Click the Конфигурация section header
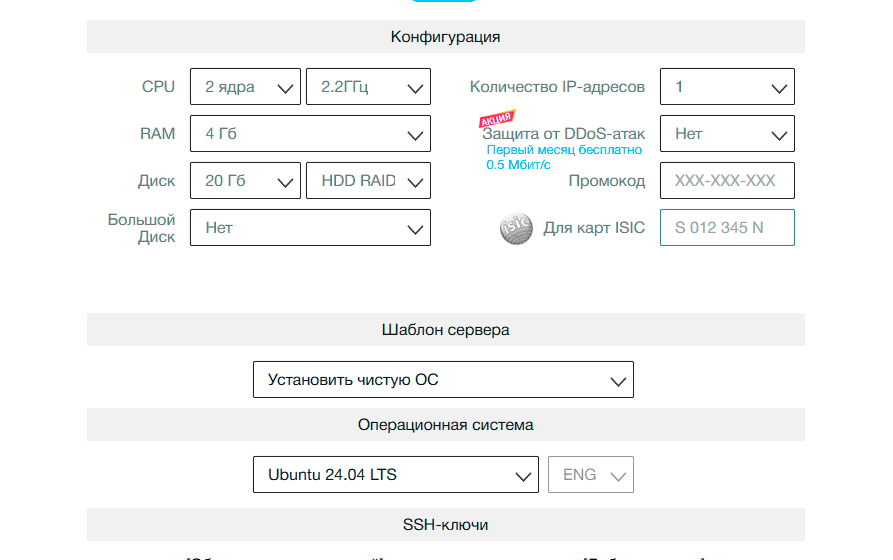Viewport: 893px width, 560px height. pyautogui.click(x=445, y=37)
